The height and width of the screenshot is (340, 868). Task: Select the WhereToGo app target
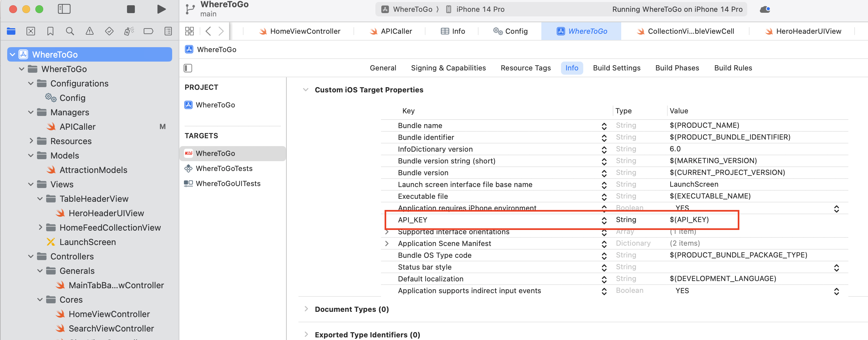(x=232, y=154)
